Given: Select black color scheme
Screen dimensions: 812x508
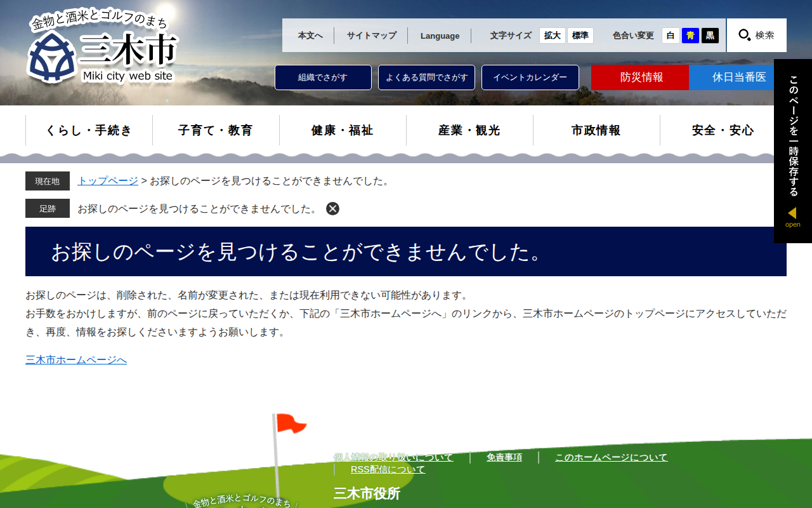Looking at the screenshot, I should pos(710,36).
